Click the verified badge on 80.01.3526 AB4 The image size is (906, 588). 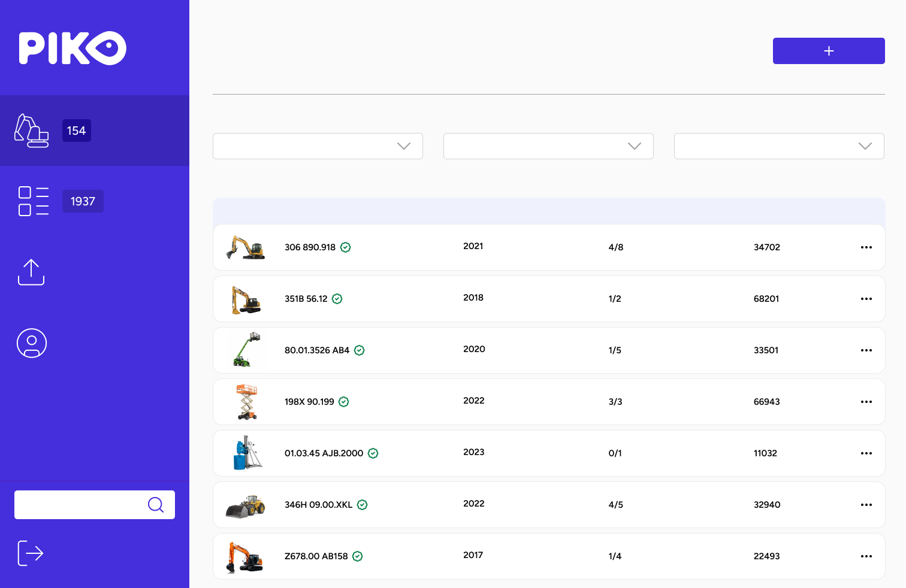pyautogui.click(x=360, y=350)
